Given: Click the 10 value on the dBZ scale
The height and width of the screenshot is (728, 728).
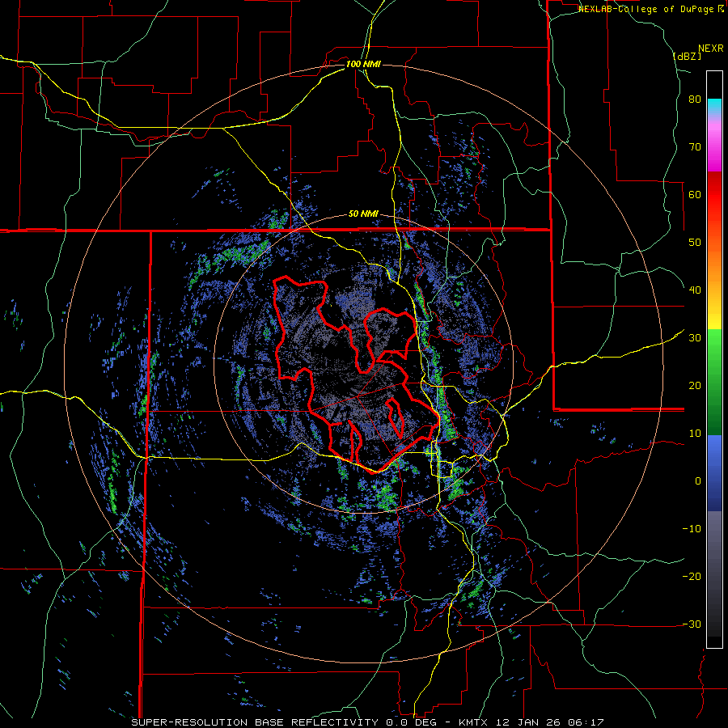Looking at the screenshot, I should [x=695, y=434].
